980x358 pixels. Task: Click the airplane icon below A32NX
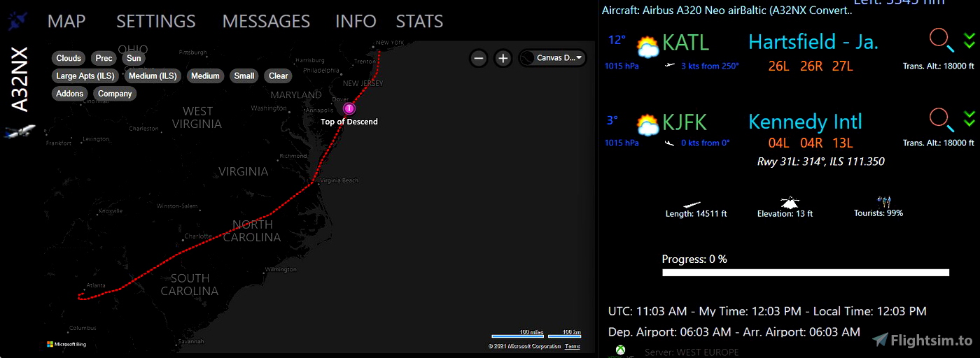(x=20, y=131)
